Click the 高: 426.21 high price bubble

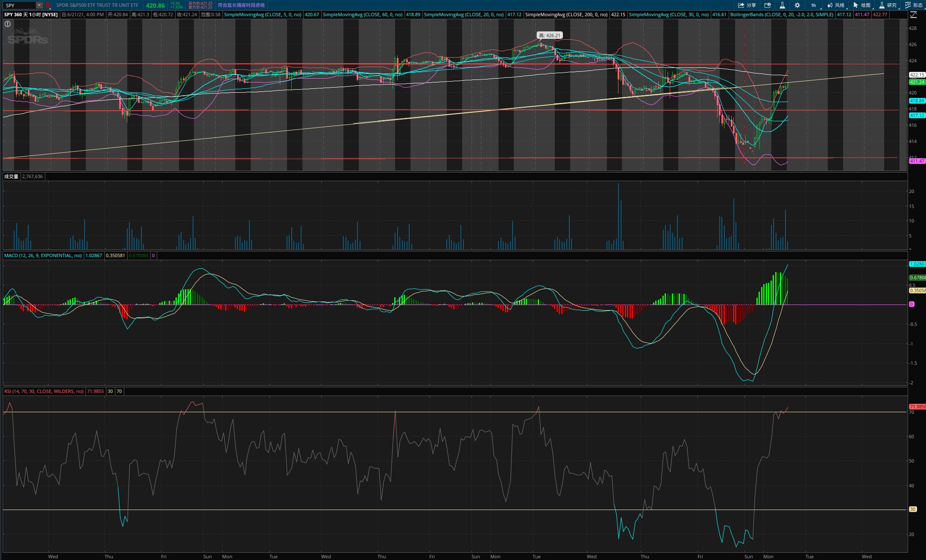pos(549,35)
